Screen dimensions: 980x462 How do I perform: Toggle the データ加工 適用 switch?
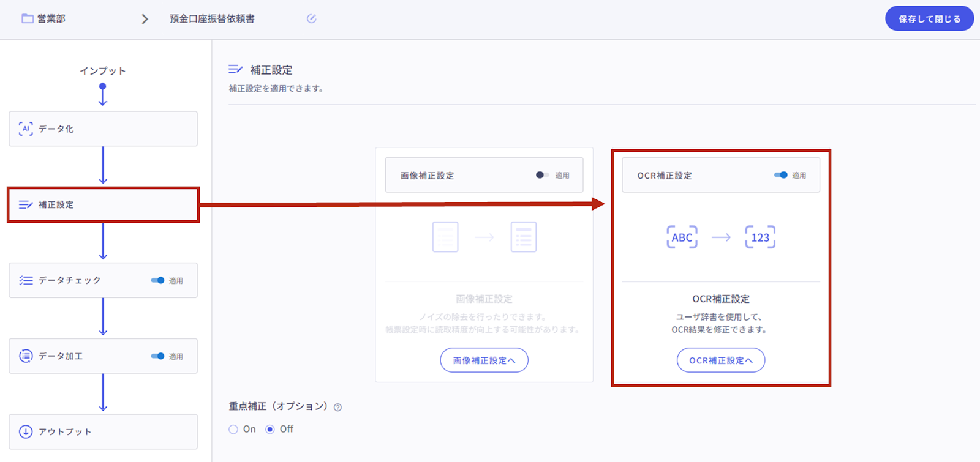pos(157,356)
